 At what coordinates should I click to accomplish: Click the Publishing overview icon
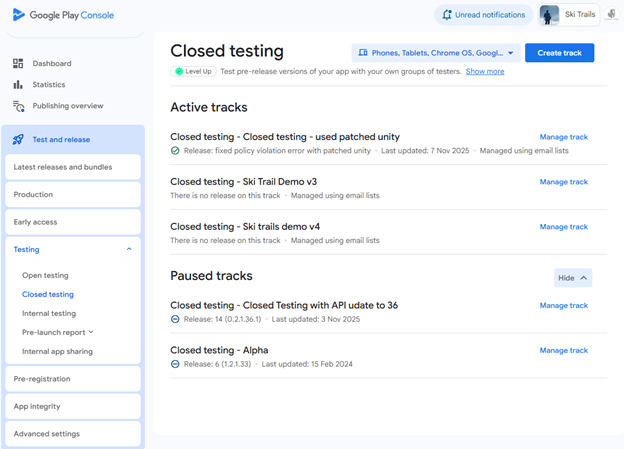(18, 106)
